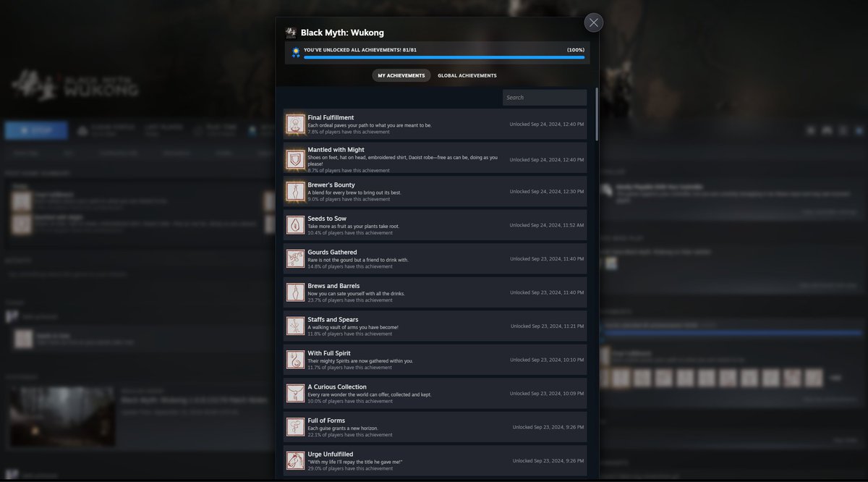Image resolution: width=868 pixels, height=482 pixels.
Task: Click the blue ribbon completion badge icon
Action: click(x=295, y=52)
